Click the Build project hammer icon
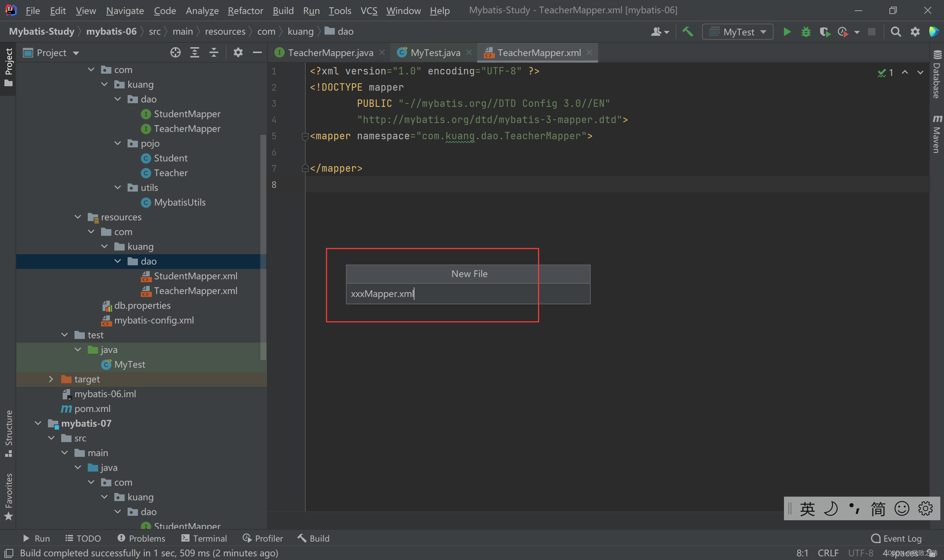 click(x=688, y=32)
